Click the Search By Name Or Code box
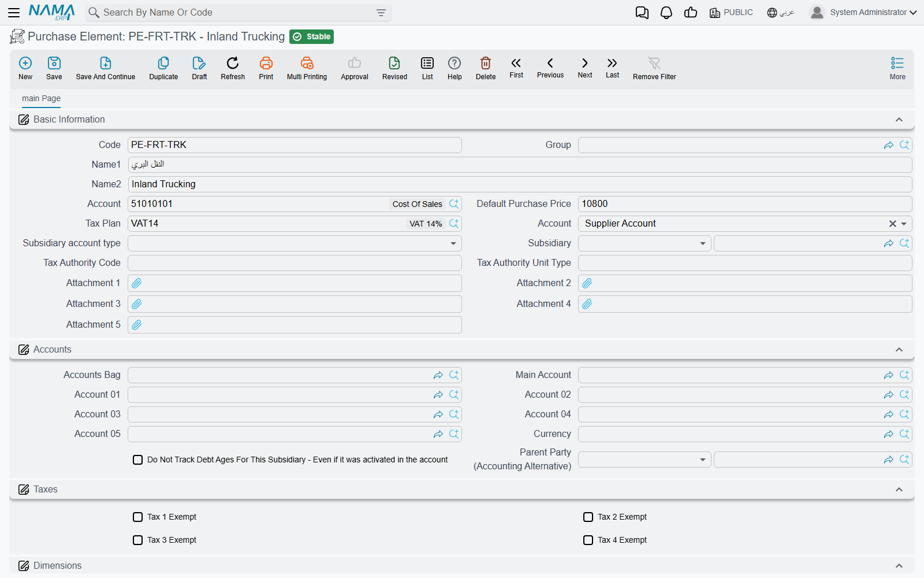 click(x=237, y=13)
